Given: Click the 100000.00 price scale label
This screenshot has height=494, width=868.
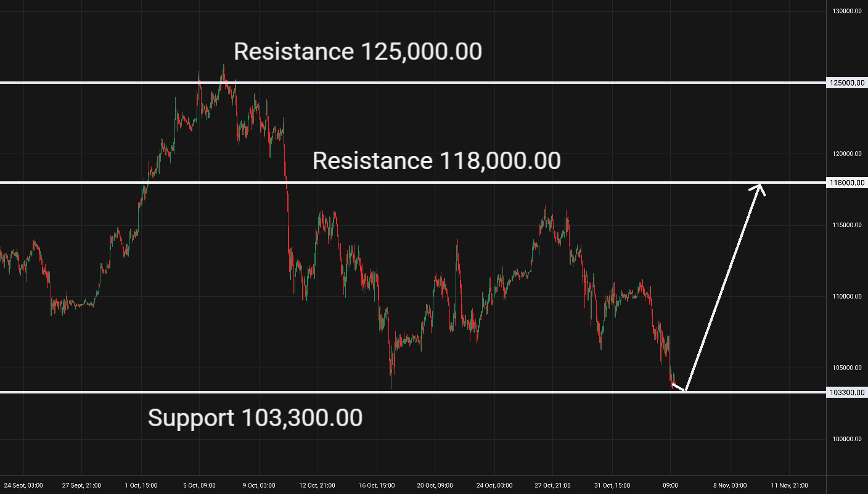Looking at the screenshot, I should click(847, 439).
